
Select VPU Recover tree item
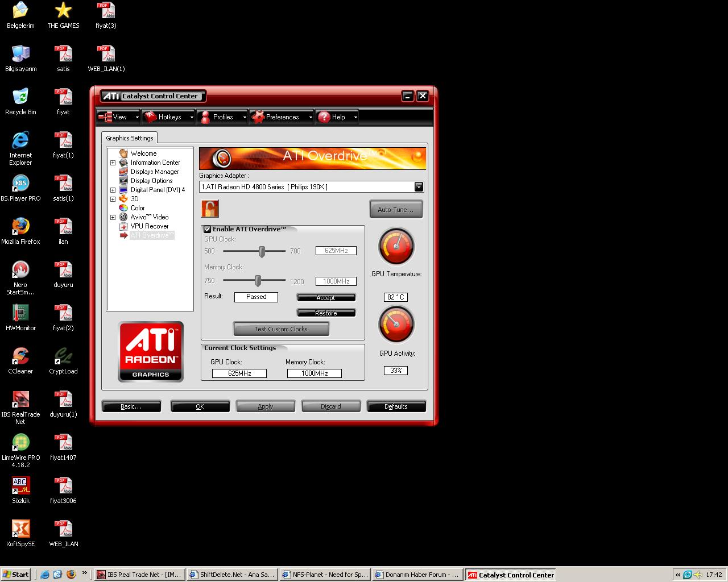tap(150, 226)
